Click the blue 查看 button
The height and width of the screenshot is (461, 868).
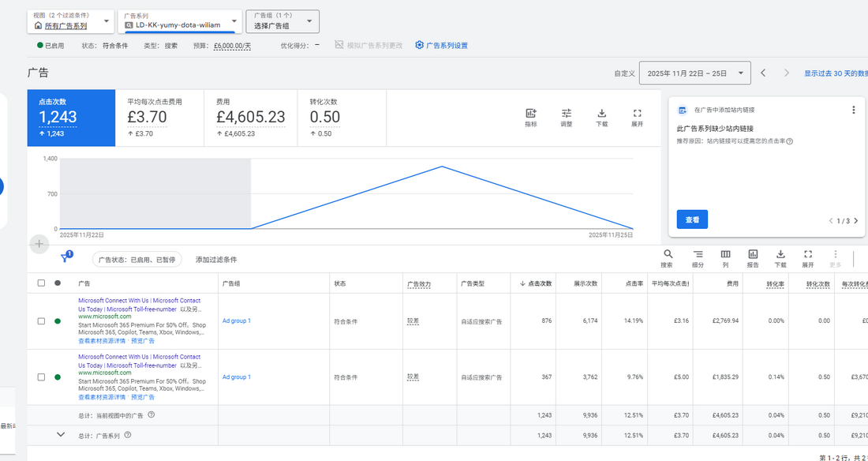692,219
